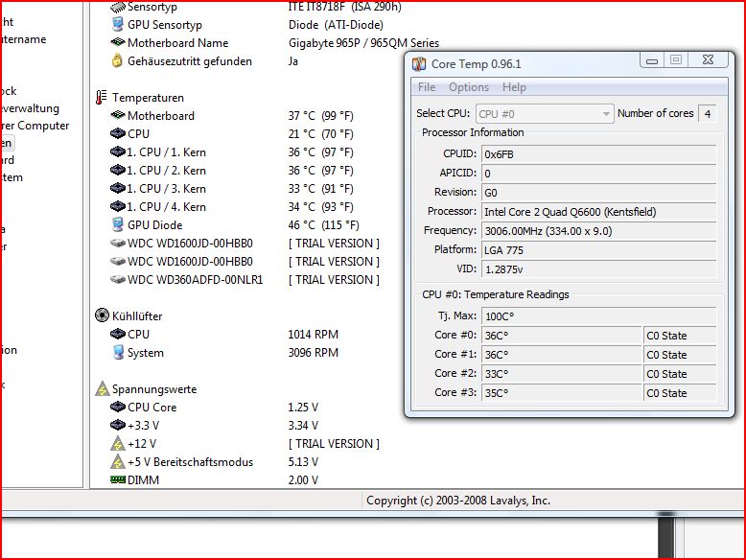Click the 1. CPU / 4. Kern icon
Screen dimensions: 746x560
[x=118, y=206]
